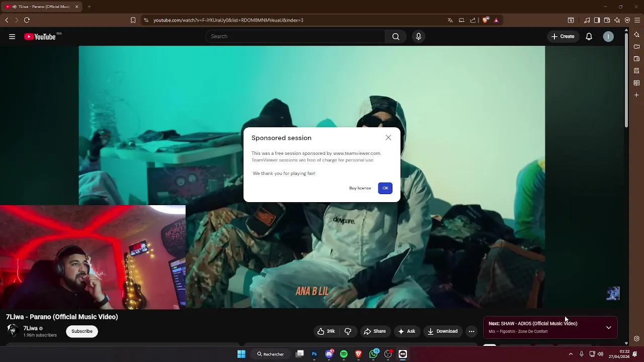The height and width of the screenshot is (362, 644).
Task: Start voice search with microphone icon
Action: (418, 36)
